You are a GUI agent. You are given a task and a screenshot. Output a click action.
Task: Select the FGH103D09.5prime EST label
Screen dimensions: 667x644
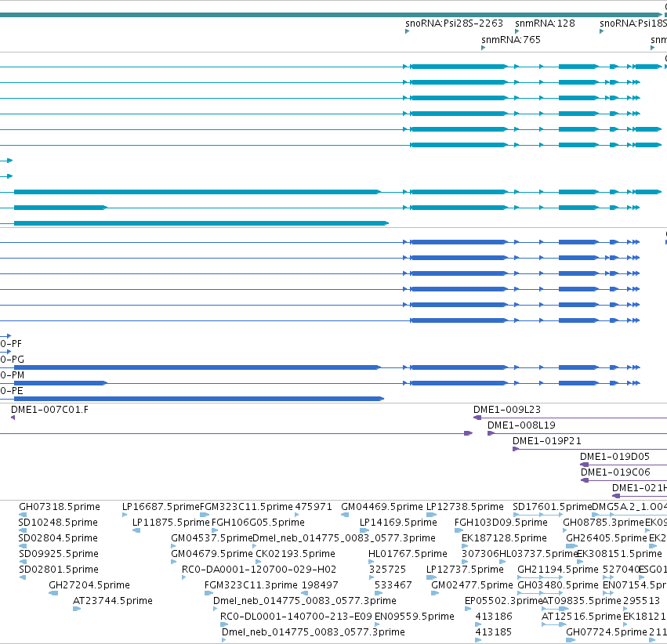tap(501, 523)
